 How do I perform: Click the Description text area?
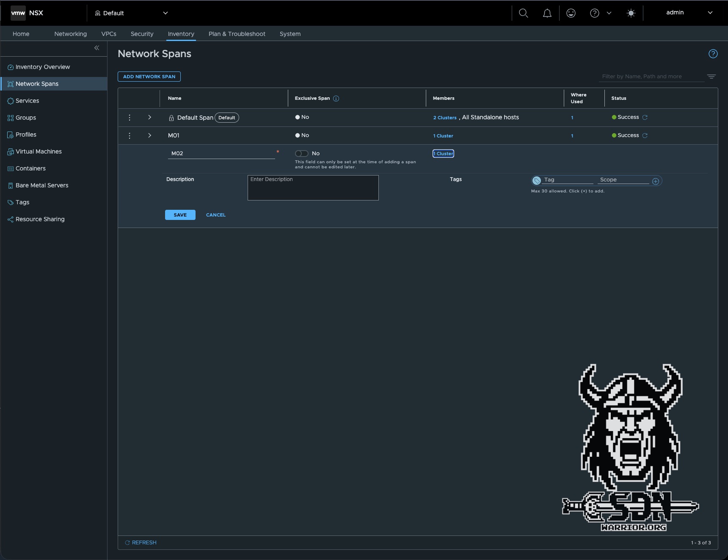[313, 188]
